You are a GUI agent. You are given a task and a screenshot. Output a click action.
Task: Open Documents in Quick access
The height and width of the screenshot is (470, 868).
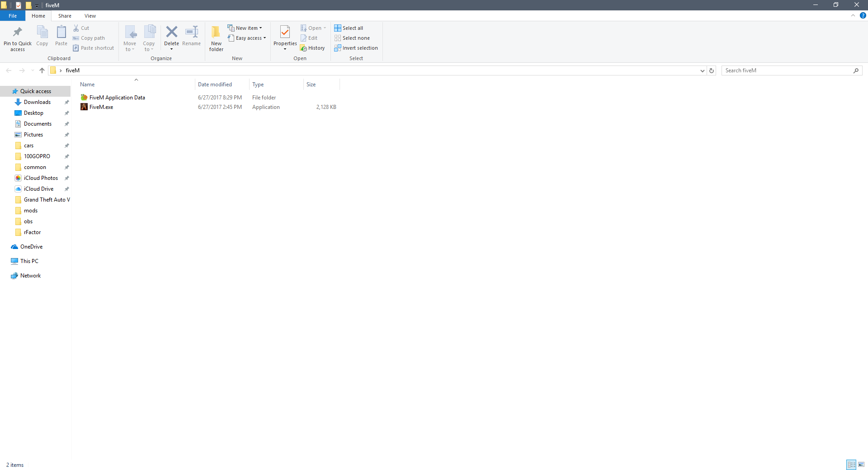[x=38, y=124]
